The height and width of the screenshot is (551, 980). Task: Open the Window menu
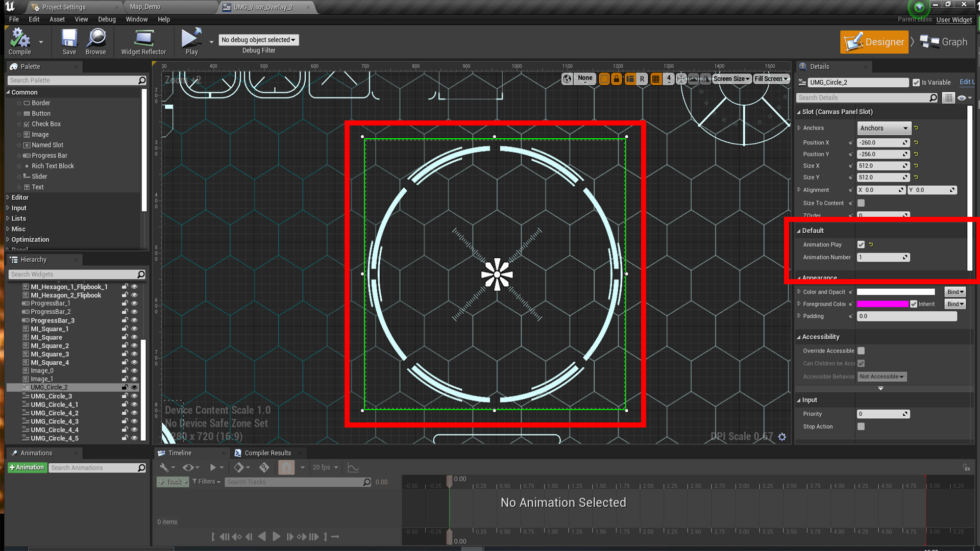136,19
